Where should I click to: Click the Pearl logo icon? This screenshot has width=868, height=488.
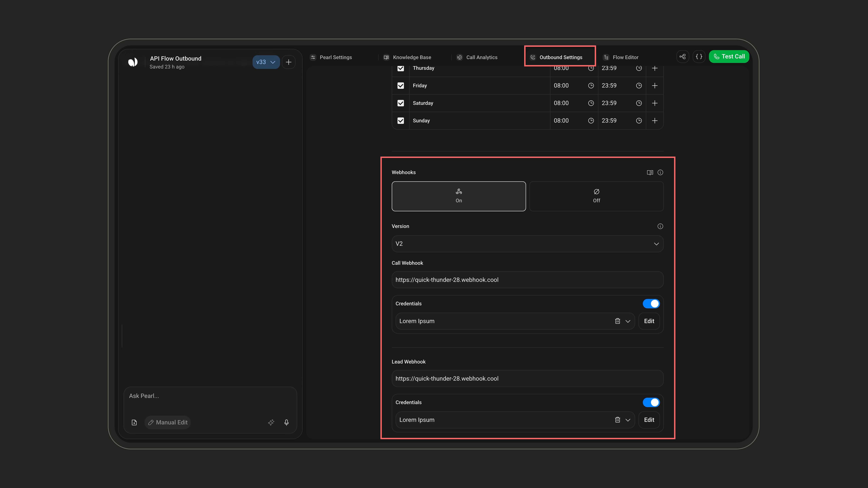click(x=133, y=62)
